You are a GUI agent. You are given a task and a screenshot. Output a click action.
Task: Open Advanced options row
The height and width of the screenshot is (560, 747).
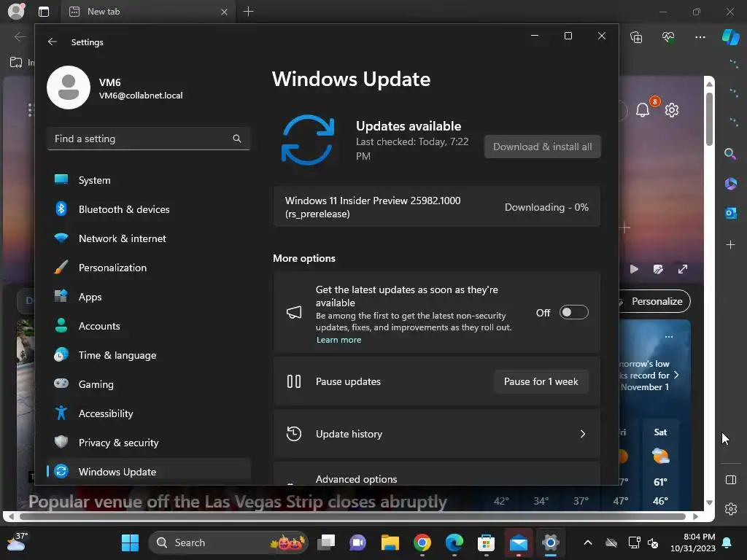pos(436,474)
